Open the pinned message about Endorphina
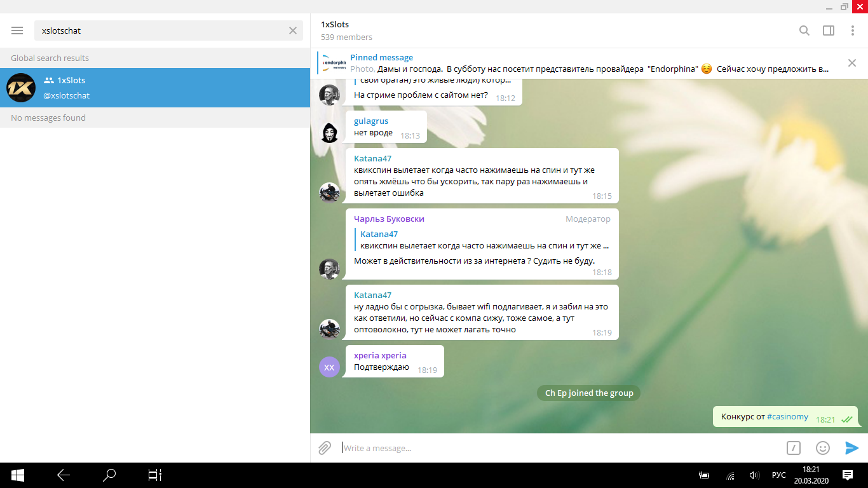This screenshot has width=868, height=488. 589,63
